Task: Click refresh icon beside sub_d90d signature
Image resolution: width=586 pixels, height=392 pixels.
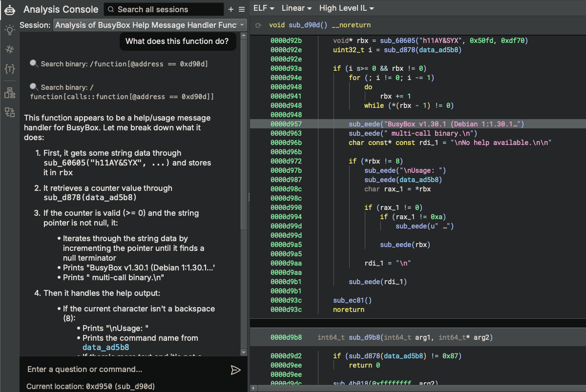Action: click(258, 25)
